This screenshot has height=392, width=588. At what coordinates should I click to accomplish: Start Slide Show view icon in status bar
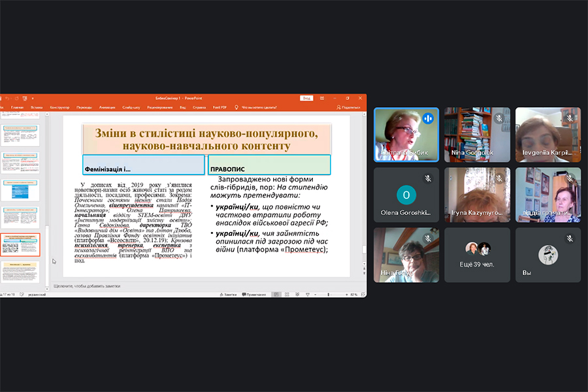coord(308,295)
